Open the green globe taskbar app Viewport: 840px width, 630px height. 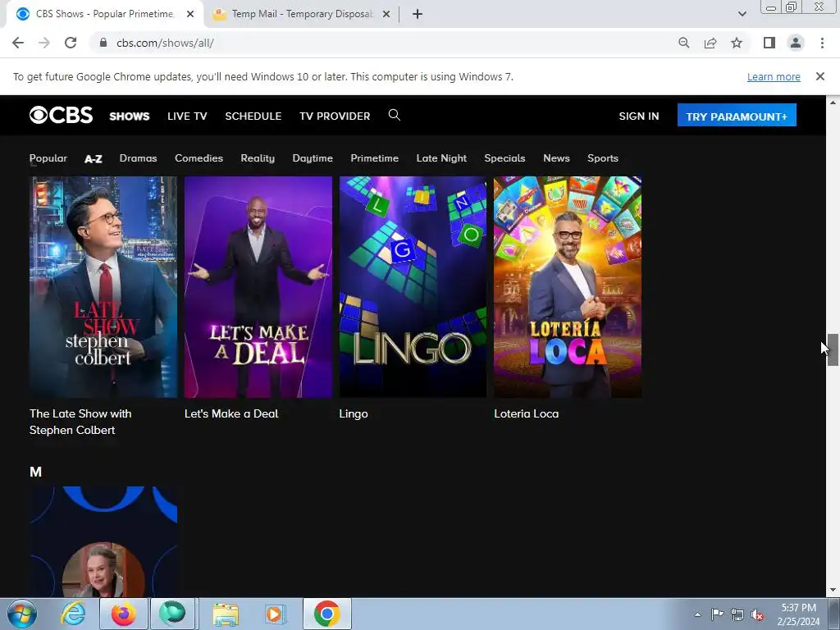point(172,614)
